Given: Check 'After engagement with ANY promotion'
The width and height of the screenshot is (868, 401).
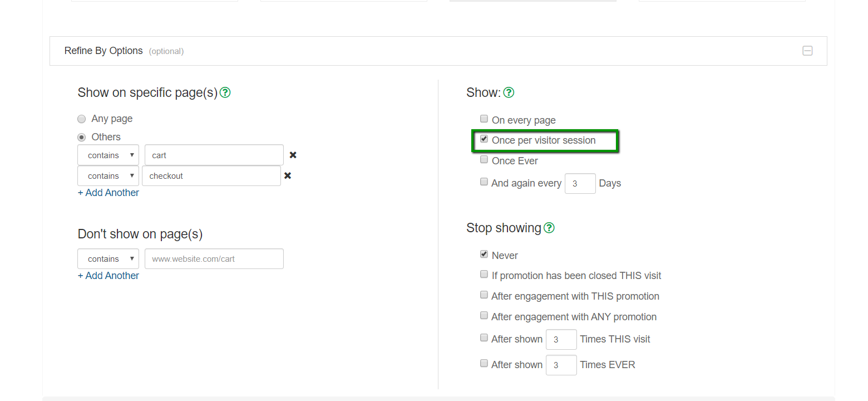Looking at the screenshot, I should (484, 316).
